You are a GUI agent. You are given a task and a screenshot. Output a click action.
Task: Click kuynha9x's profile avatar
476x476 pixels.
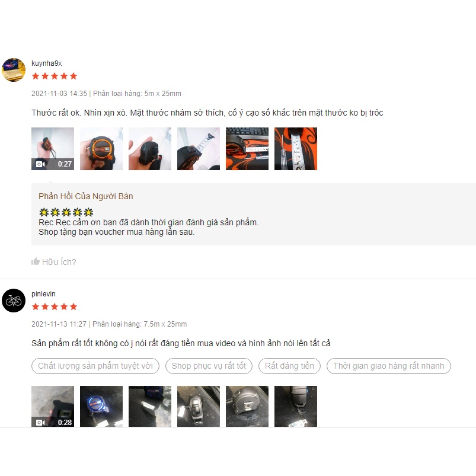[14, 70]
